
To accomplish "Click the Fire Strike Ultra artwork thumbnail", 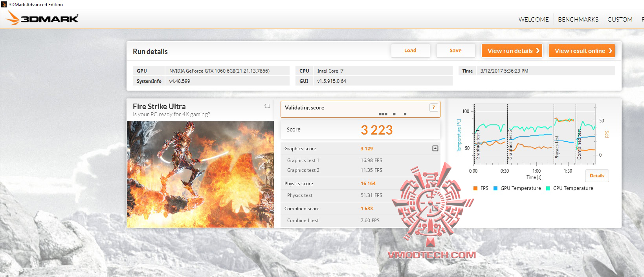I will [x=200, y=174].
